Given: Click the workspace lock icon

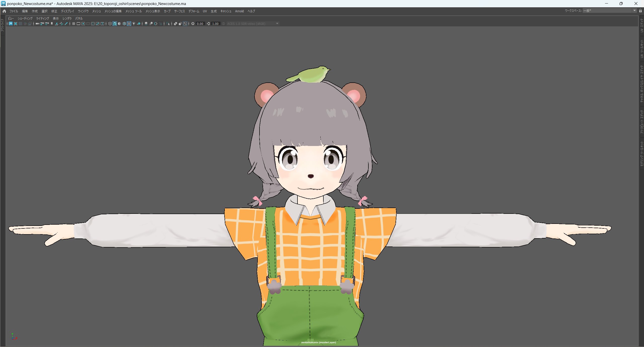Looking at the screenshot, I should point(640,11).
